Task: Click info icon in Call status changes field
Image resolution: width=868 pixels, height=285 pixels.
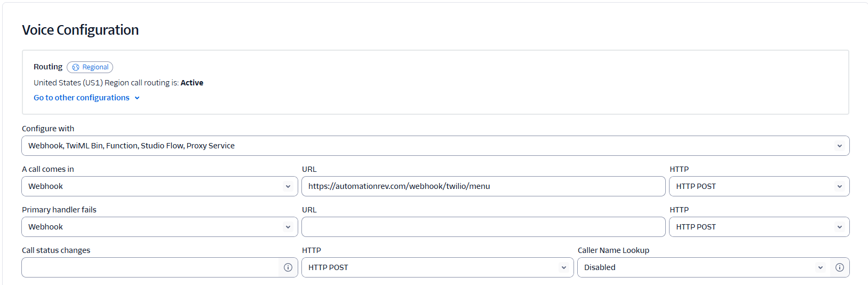Action: 288,267
